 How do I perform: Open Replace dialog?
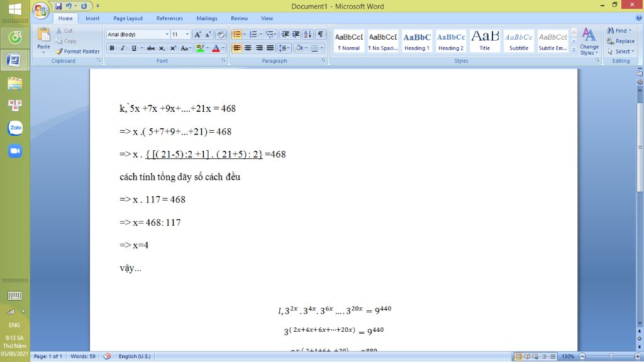(621, 41)
